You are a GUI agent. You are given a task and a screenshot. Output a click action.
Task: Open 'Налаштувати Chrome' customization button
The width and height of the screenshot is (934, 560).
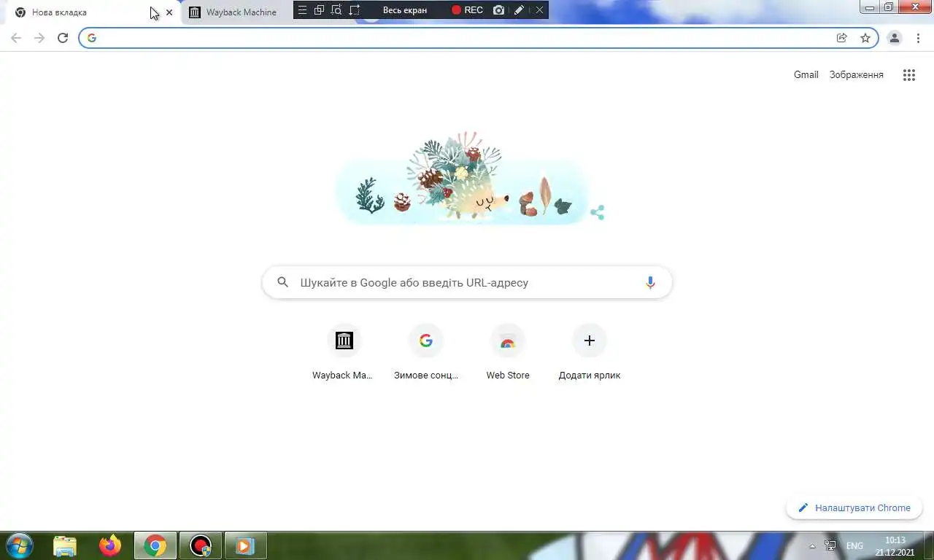[854, 507]
